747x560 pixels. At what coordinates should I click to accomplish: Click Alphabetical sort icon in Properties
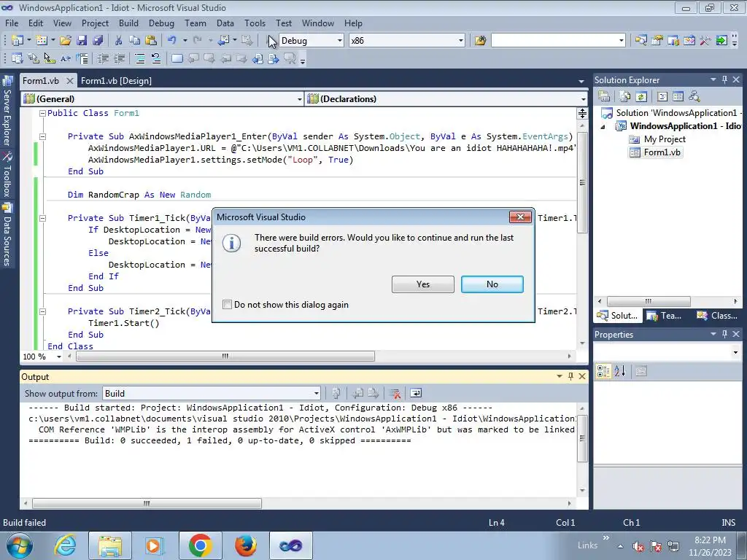click(x=620, y=371)
